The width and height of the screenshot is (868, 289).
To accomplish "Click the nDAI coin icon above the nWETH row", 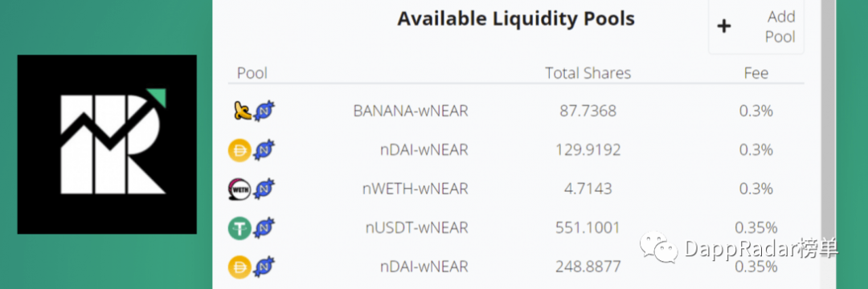I will pyautogui.click(x=240, y=150).
